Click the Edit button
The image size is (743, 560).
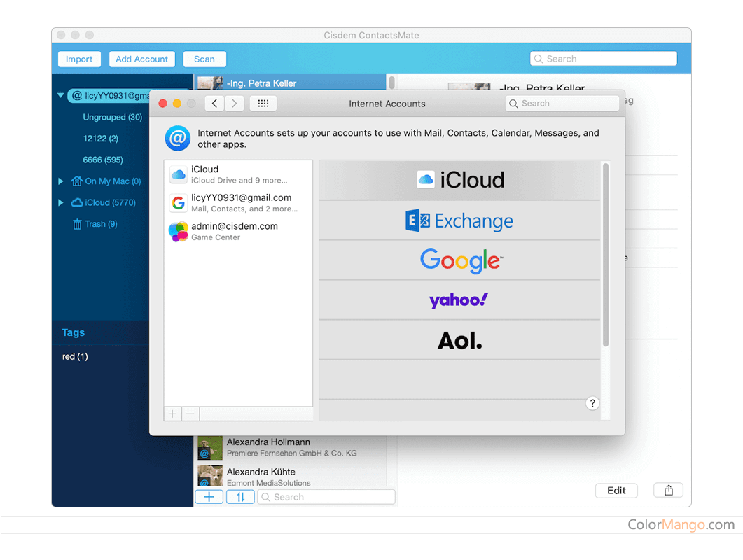pyautogui.click(x=616, y=491)
